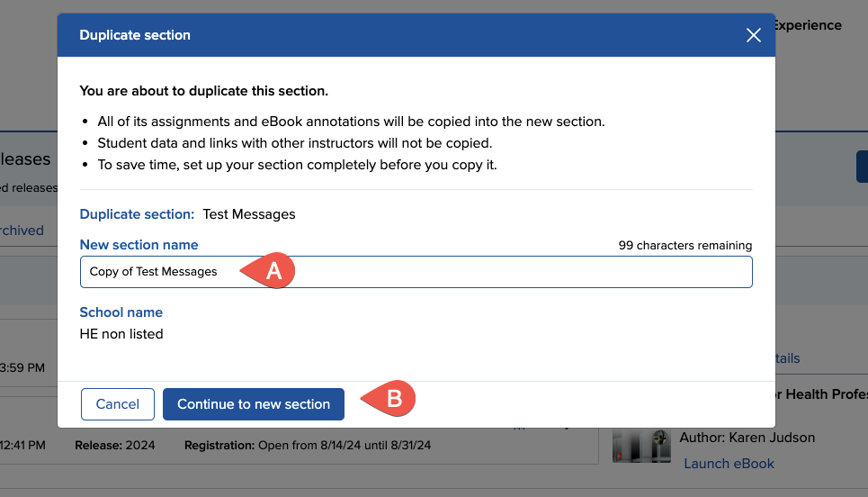Click the Duplicate section dialog title
Image resolution: width=868 pixels, height=497 pixels.
135,35
